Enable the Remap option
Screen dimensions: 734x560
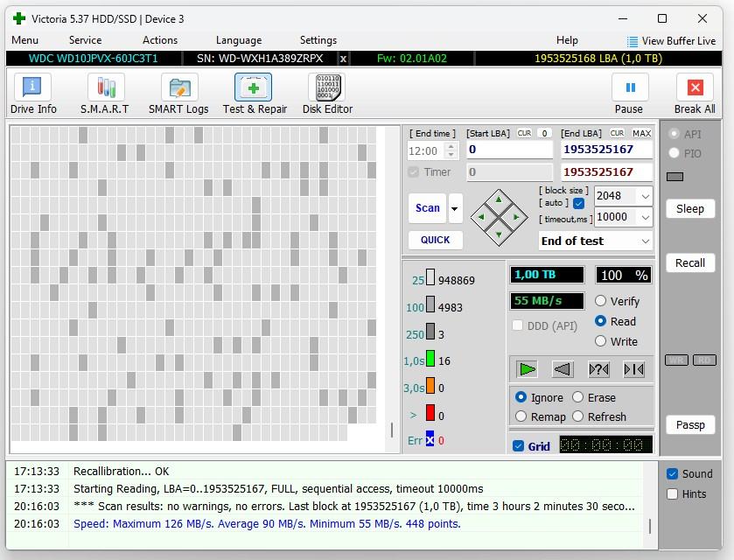coord(521,416)
